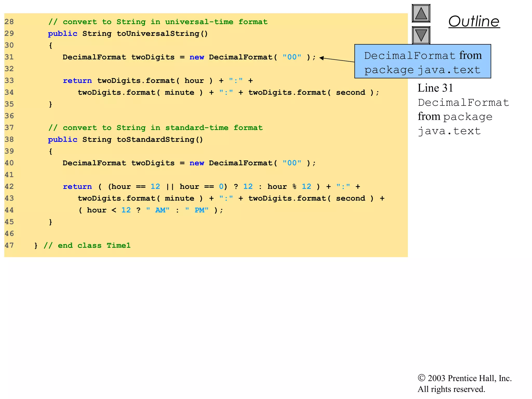Click line 37 standard-time format comment
The image size is (532, 399).
click(x=155, y=128)
